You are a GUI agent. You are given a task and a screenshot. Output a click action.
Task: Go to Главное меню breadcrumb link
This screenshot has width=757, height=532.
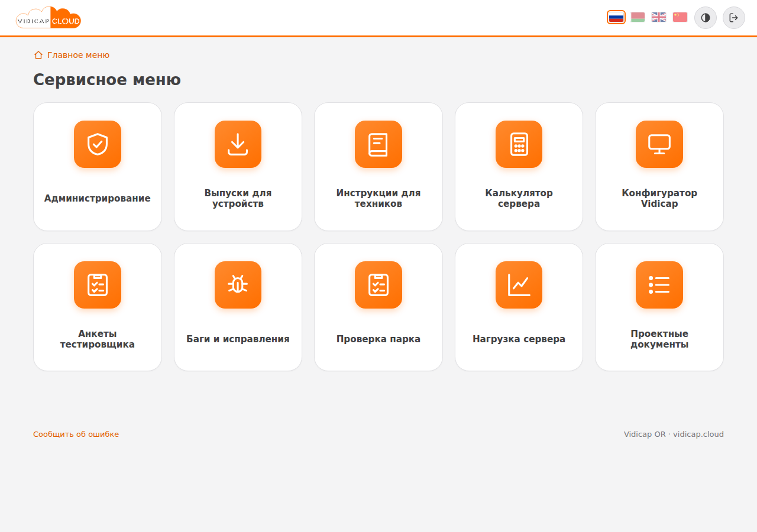pos(72,55)
